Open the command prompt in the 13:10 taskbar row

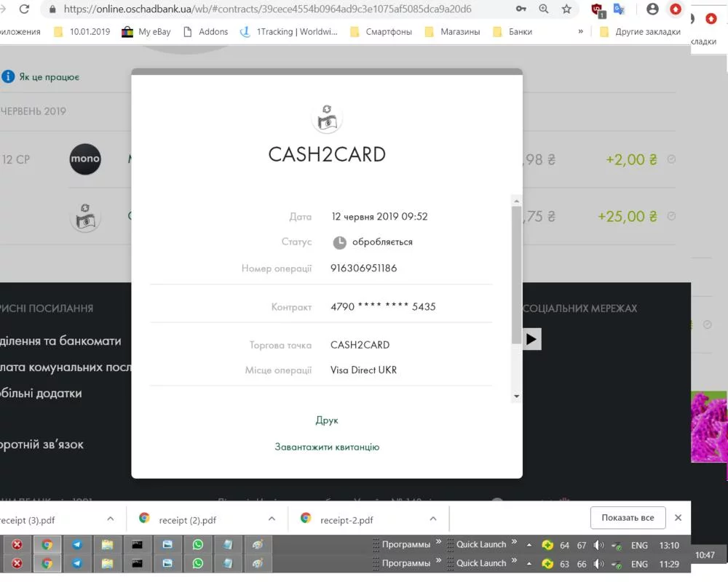point(138,544)
